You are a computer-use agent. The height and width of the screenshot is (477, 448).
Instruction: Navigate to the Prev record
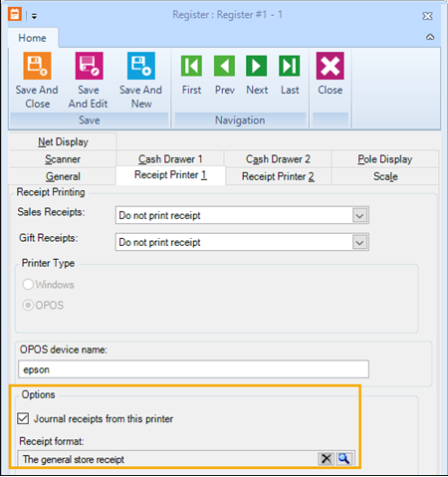pyautogui.click(x=224, y=66)
